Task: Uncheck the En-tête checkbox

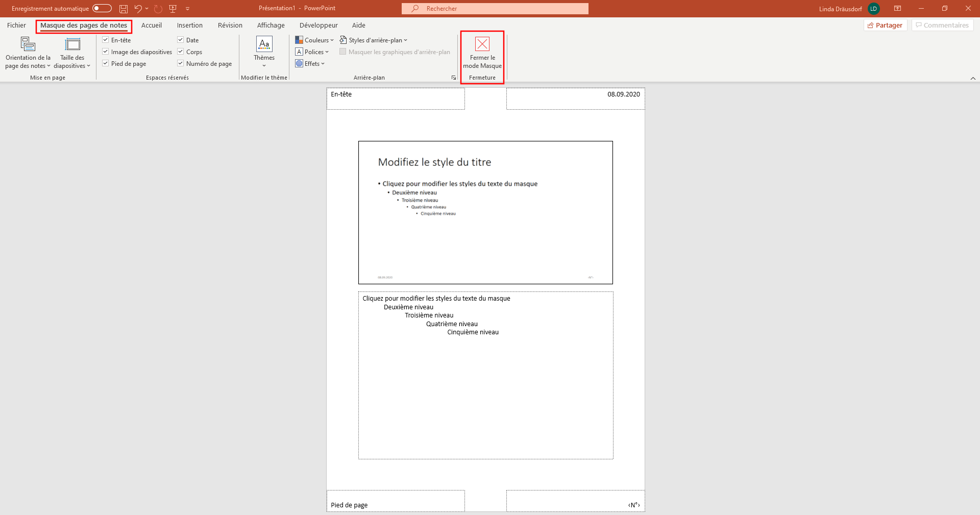Action: (106, 40)
